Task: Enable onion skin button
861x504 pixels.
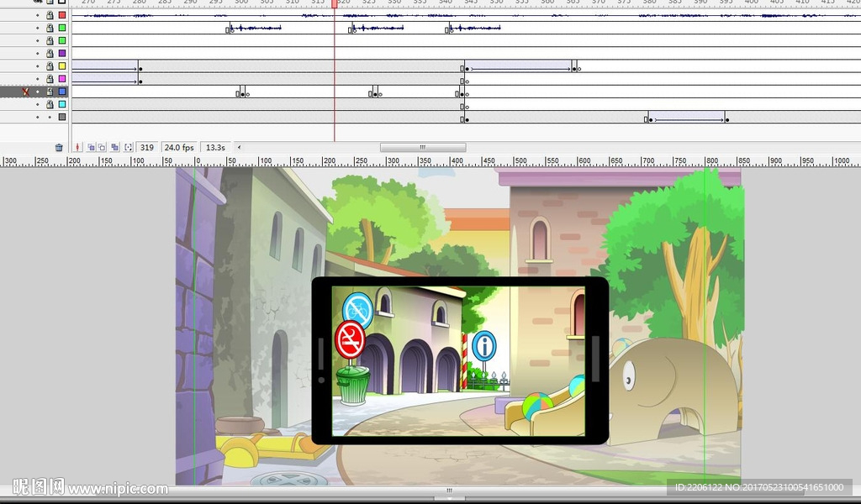Action: pos(91,147)
